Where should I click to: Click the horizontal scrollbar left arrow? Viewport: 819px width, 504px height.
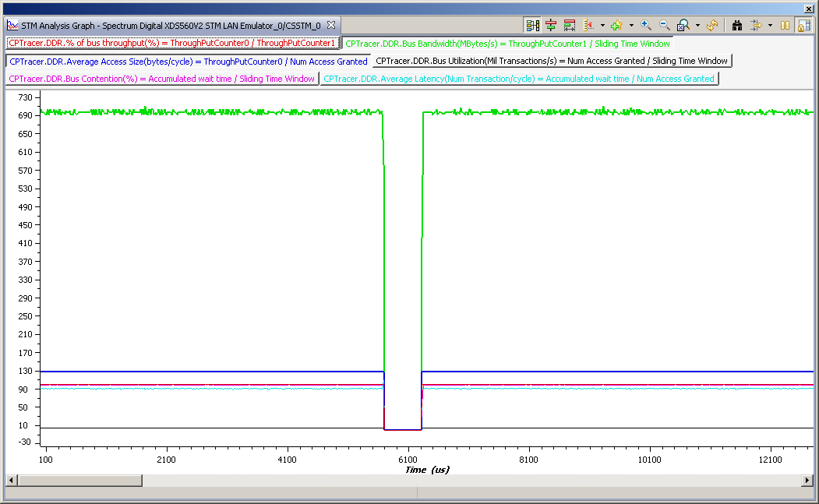click(x=11, y=480)
